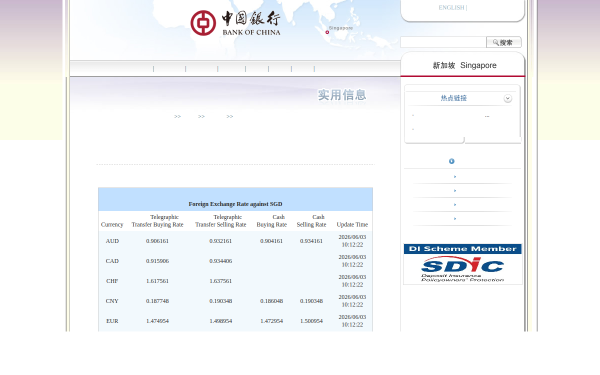Screen dimensions: 600x375
Task: Click EUR telegraphic transfer buying rate value
Action: 157,321
